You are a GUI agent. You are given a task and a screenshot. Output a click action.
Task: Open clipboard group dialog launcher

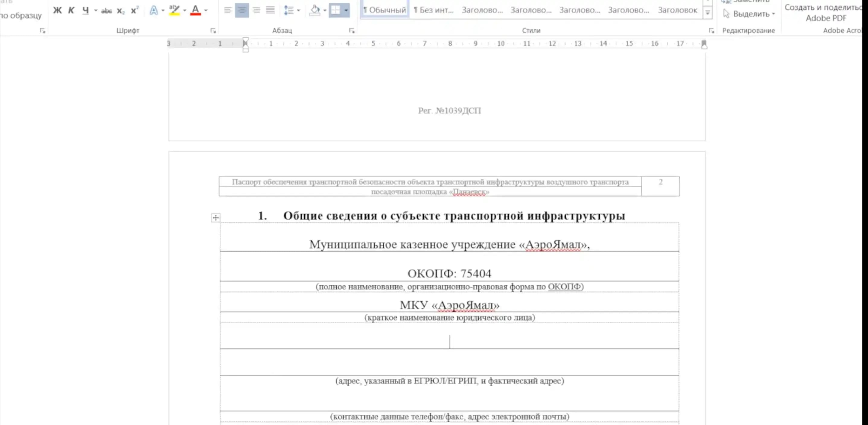coord(43,31)
